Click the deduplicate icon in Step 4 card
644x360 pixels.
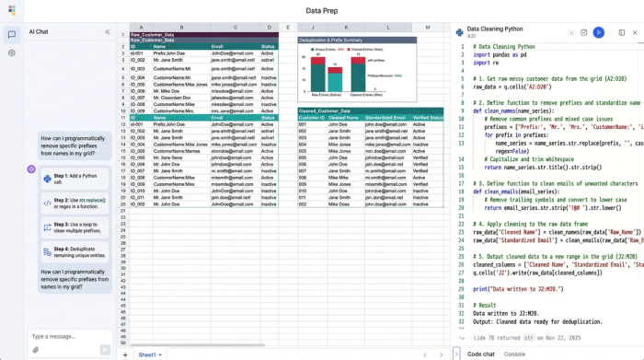47,252
